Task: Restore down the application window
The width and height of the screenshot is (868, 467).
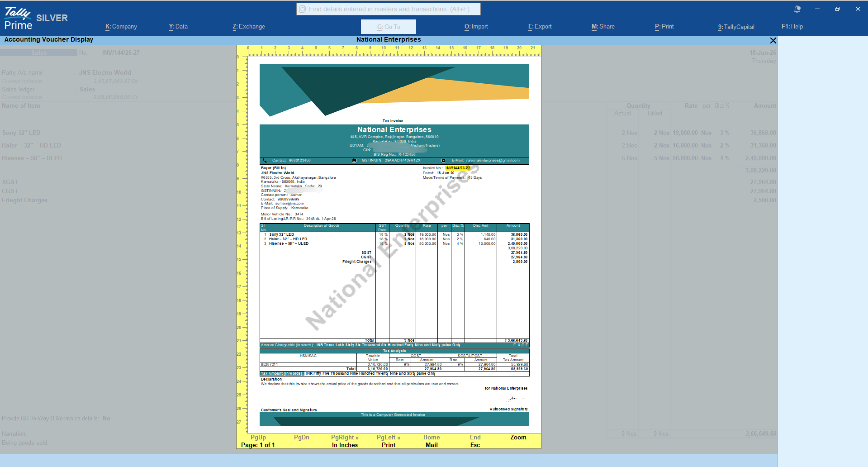Action: 838,9
